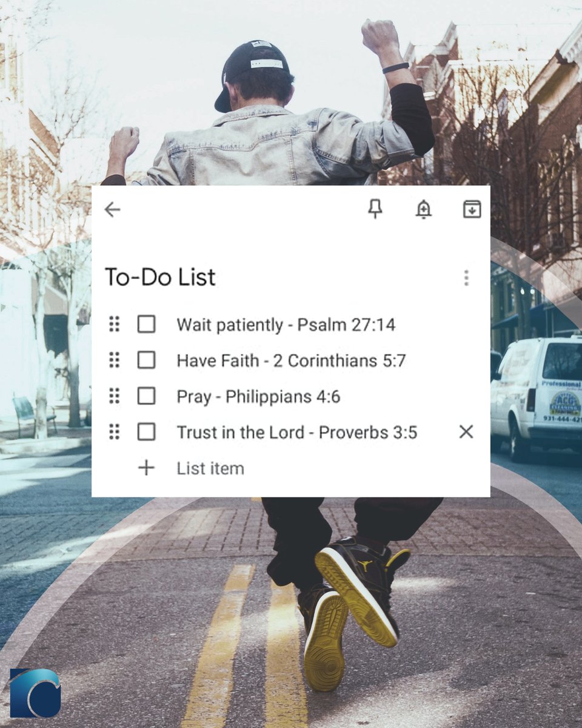
Task: Grab the drag handle for Pray item
Action: click(x=114, y=396)
